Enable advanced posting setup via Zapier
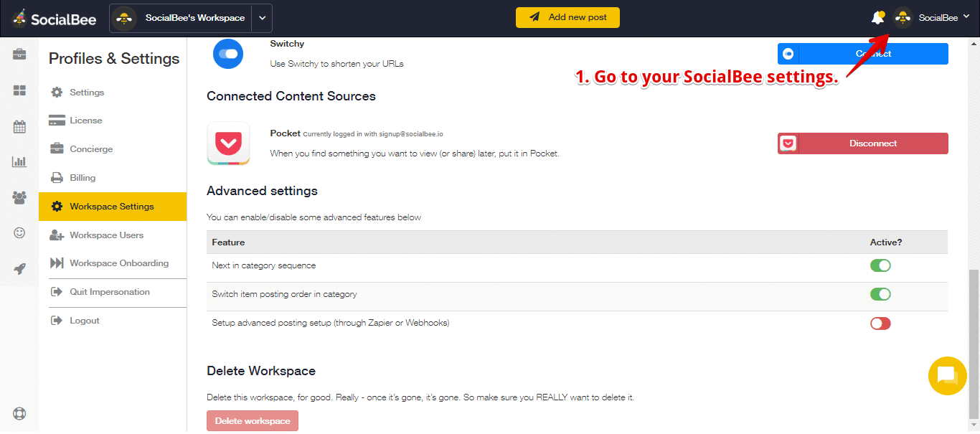This screenshot has width=980, height=434. click(x=880, y=324)
